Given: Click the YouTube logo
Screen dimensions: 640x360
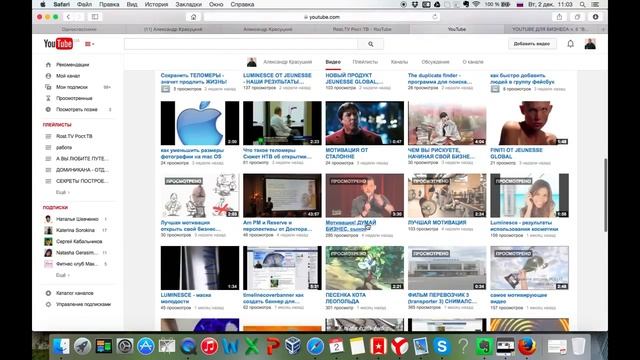Looking at the screenshot, I should pos(58,44).
